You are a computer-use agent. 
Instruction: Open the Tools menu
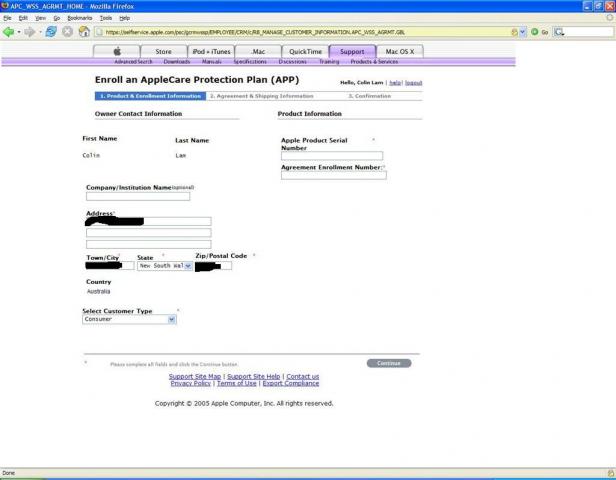click(106, 18)
